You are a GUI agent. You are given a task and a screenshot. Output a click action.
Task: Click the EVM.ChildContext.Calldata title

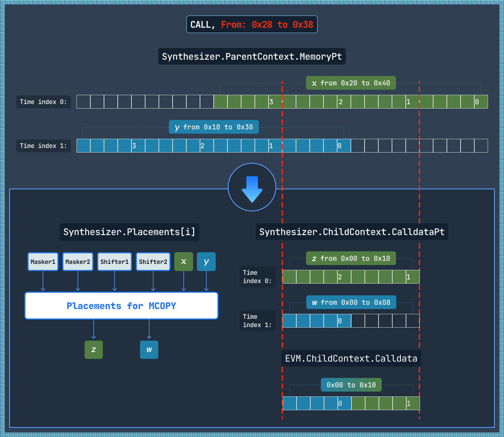coord(351,358)
